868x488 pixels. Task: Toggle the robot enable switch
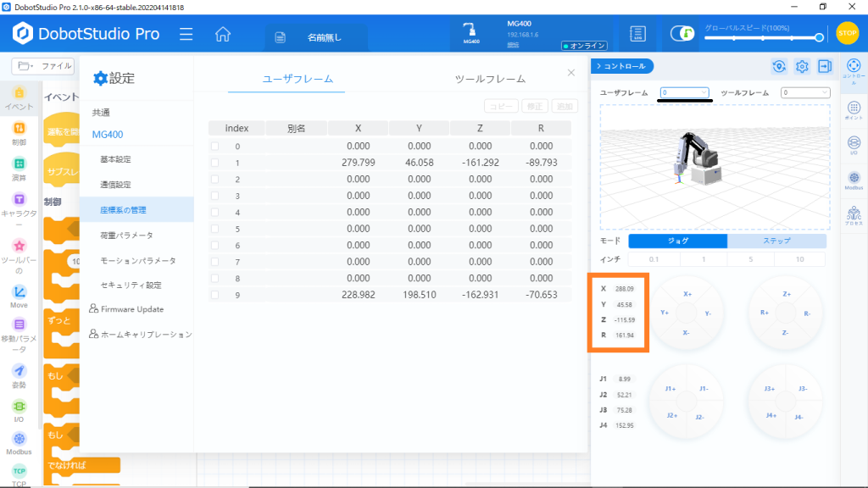pyautogui.click(x=682, y=34)
